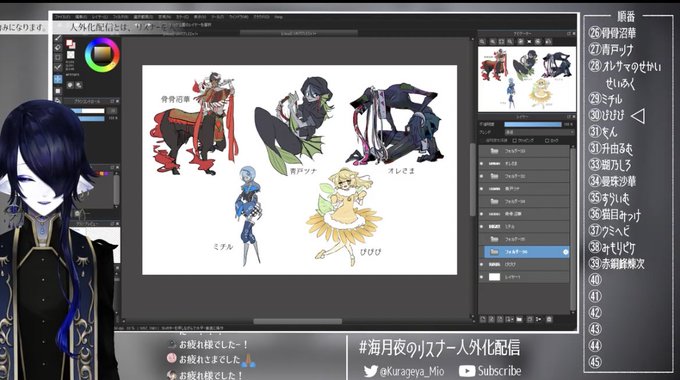Click list entry ㉙ミチル
This screenshot has height=380, width=680.
[x=605, y=99]
